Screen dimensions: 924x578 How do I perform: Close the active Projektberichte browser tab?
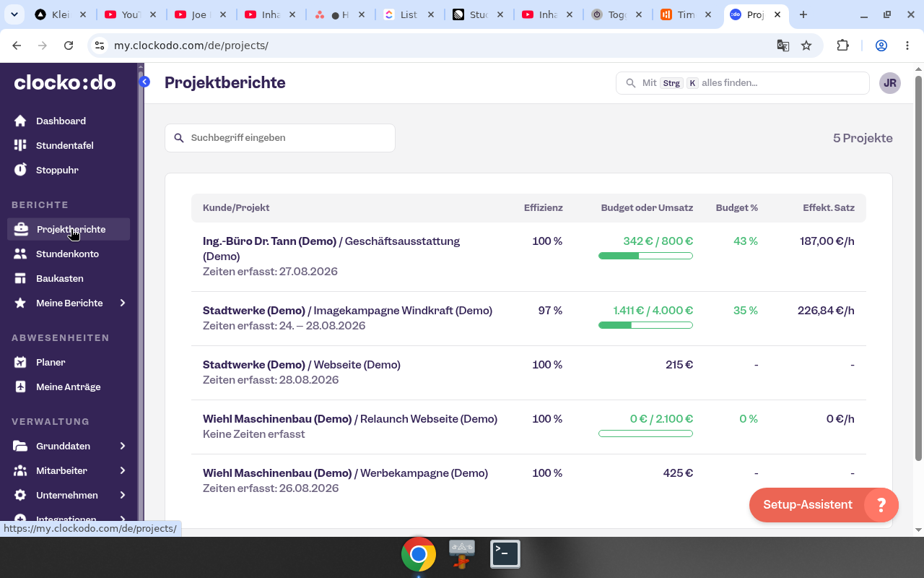point(777,14)
